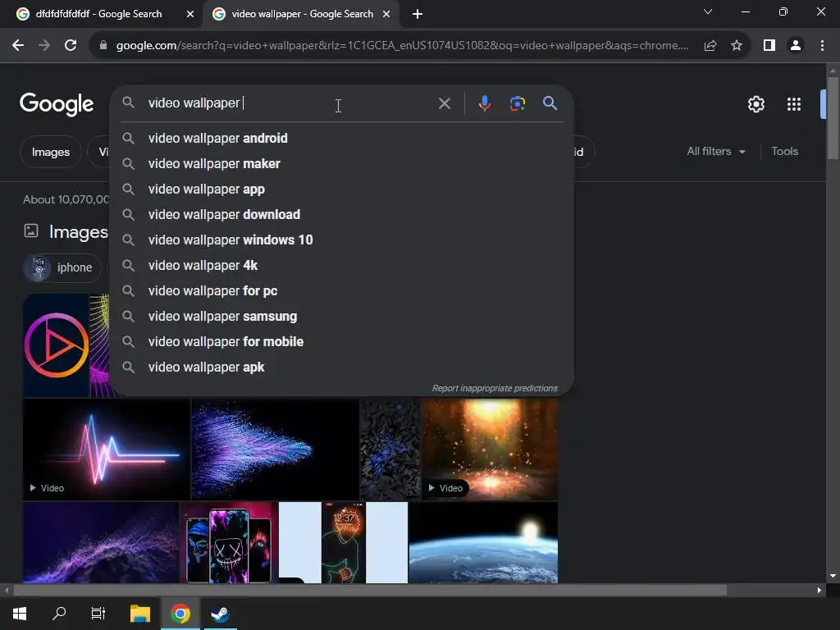Open Steam from the taskbar
The height and width of the screenshot is (630, 840).
(220, 614)
